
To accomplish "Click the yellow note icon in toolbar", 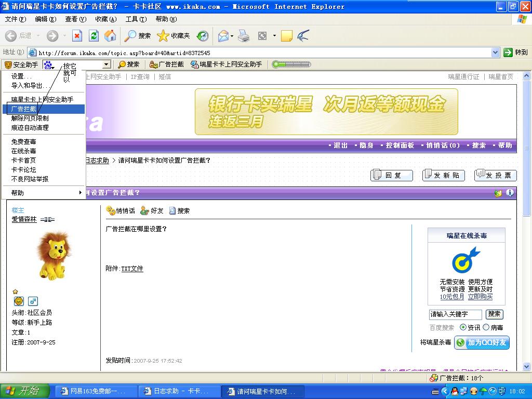I will (287, 36).
